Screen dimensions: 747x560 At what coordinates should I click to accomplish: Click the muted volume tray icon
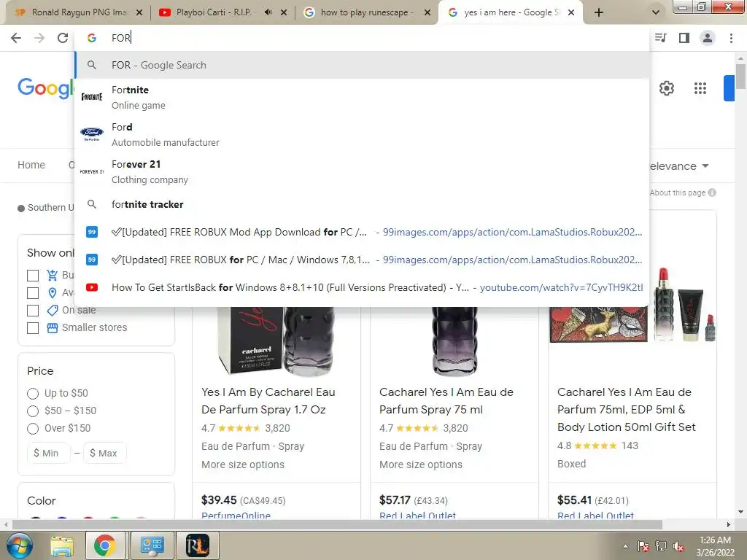pyautogui.click(x=679, y=547)
